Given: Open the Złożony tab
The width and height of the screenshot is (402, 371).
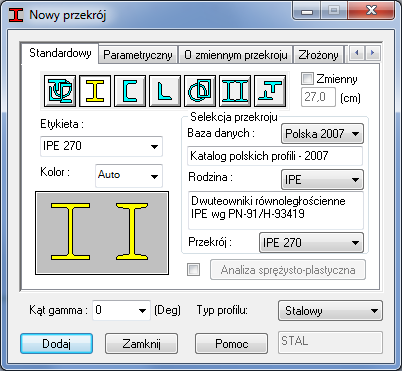Looking at the screenshot, I should coord(318,55).
